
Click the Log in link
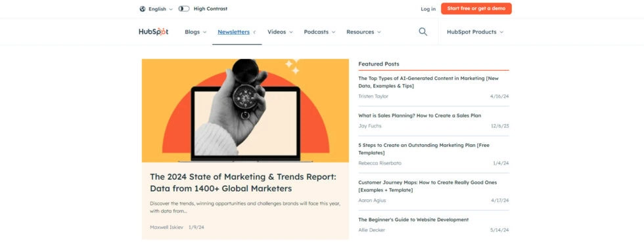tap(428, 9)
